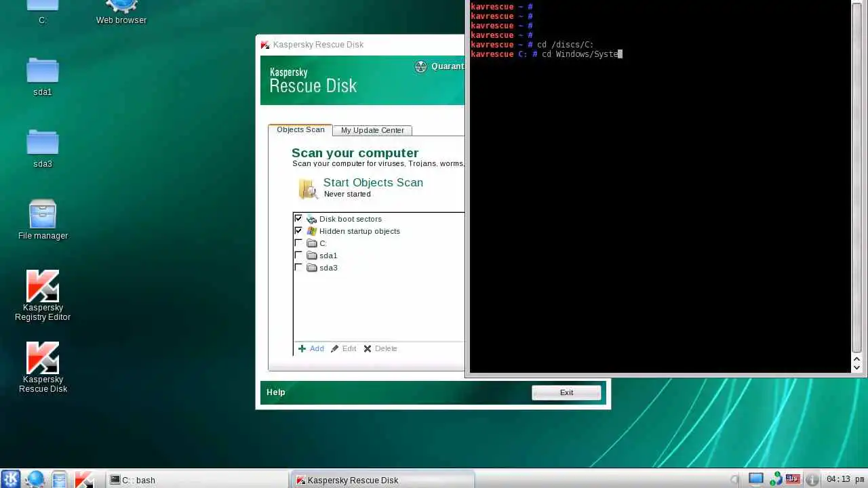Click the file manager taskbar launcher icon
The image size is (868, 488).
click(60, 479)
